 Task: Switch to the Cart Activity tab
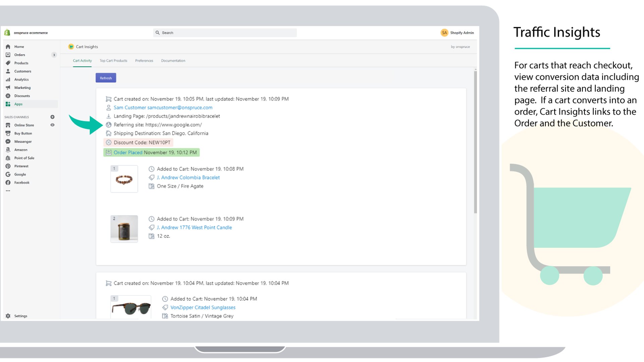[x=82, y=61]
